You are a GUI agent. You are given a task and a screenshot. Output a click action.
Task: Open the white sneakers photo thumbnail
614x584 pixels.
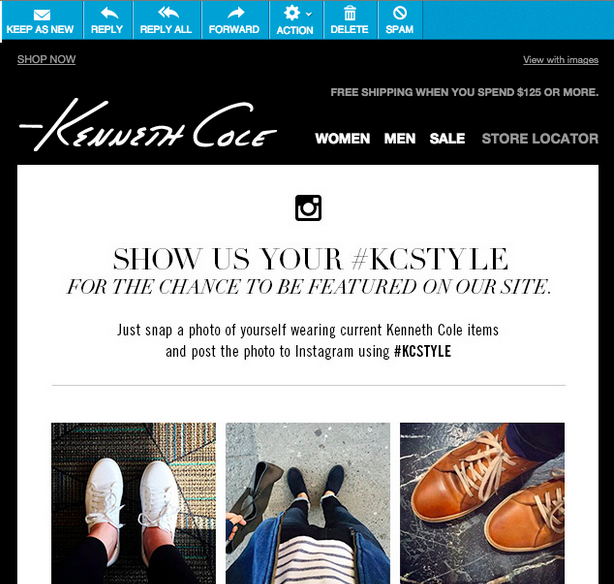tap(134, 503)
